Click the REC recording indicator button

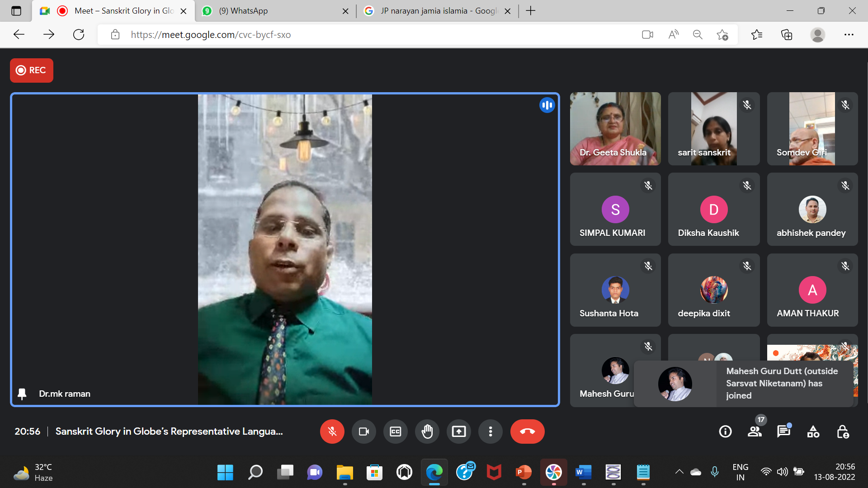click(x=31, y=70)
